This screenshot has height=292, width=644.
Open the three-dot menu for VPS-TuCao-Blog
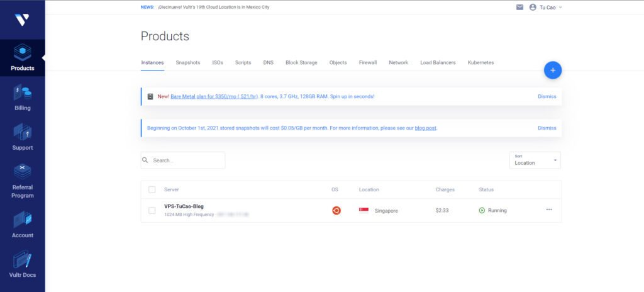[x=548, y=210]
